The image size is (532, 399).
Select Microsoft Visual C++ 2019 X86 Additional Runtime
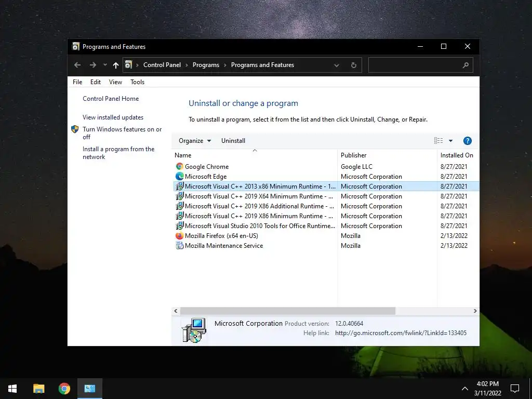(260, 206)
